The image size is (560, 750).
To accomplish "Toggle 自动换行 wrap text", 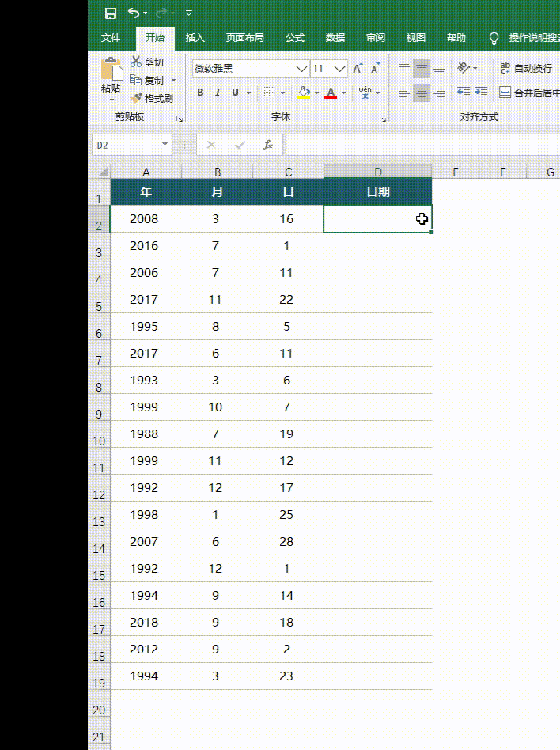I will click(x=526, y=68).
